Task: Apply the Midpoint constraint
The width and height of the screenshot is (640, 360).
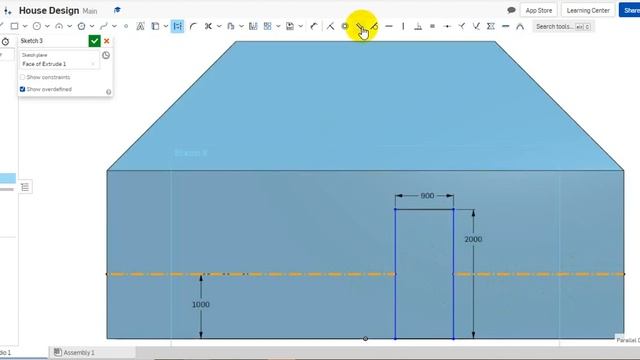Action: (x=447, y=26)
